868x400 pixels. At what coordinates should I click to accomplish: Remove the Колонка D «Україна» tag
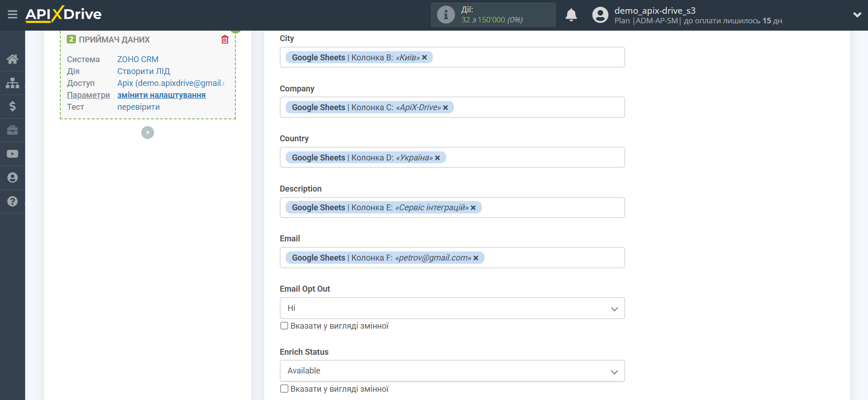point(437,158)
